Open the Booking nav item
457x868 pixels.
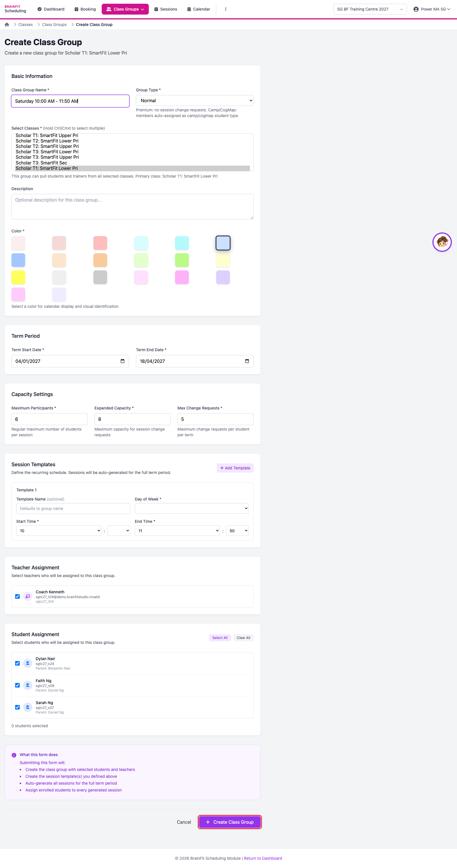[85, 9]
